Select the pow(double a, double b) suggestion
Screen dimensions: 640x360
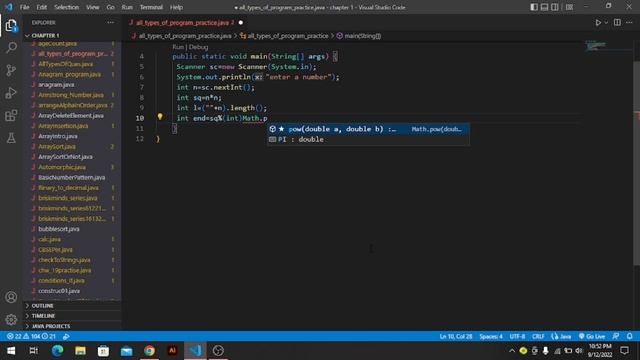(x=368, y=129)
